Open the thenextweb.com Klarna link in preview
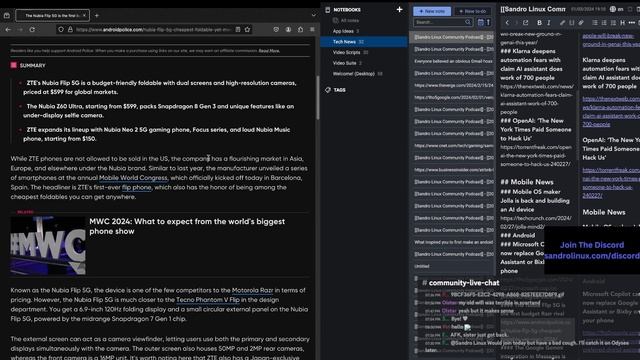Image resolution: width=640 pixels, height=360 pixels. [x=611, y=111]
